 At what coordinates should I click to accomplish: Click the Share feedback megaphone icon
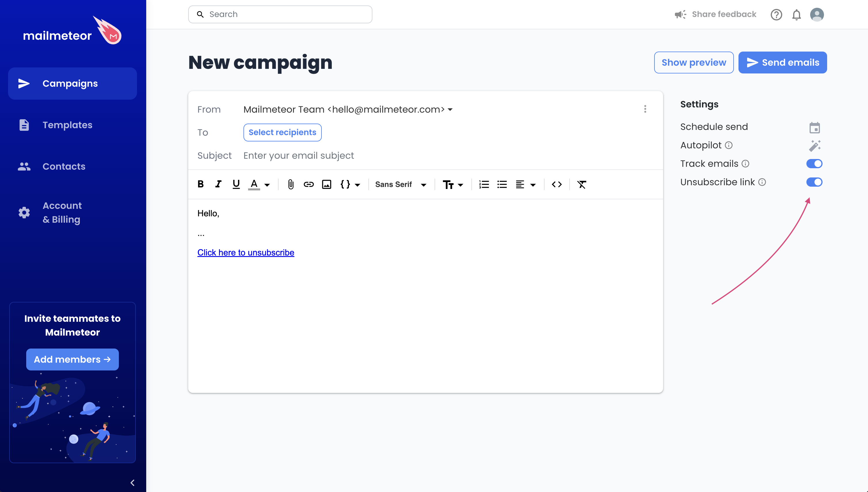(680, 14)
